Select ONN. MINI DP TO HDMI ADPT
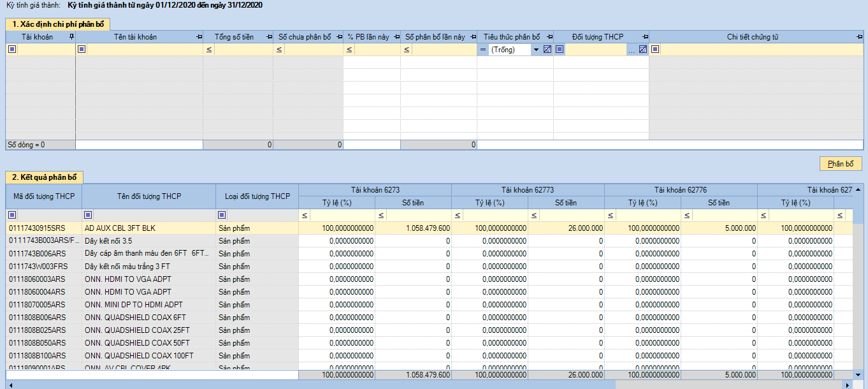 (x=149, y=304)
